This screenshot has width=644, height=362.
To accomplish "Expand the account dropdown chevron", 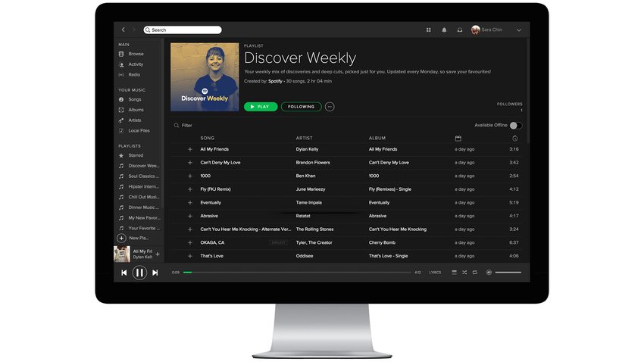I will click(519, 30).
